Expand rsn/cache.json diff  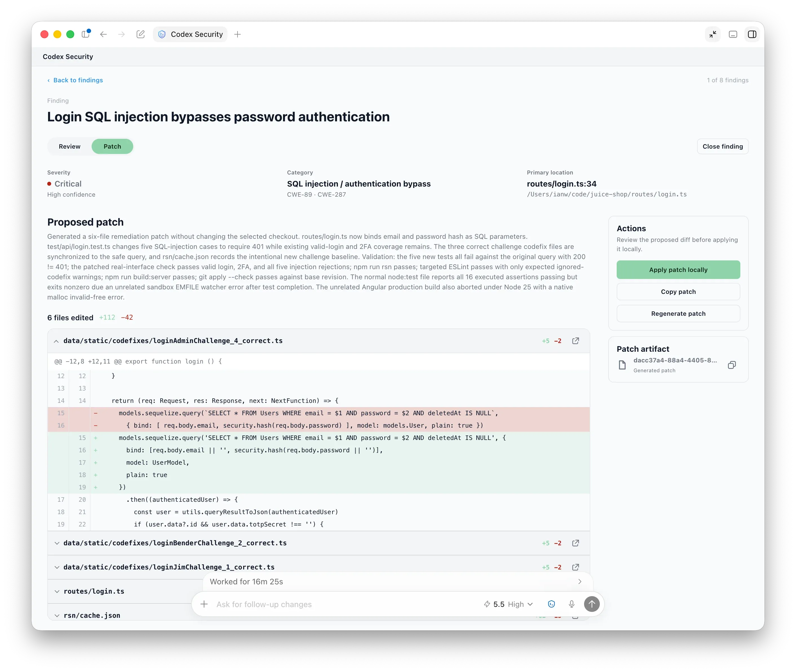(x=56, y=616)
